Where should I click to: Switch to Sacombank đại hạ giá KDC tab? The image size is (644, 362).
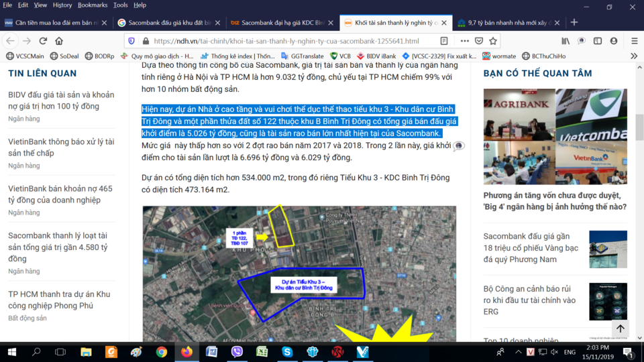pos(278,23)
